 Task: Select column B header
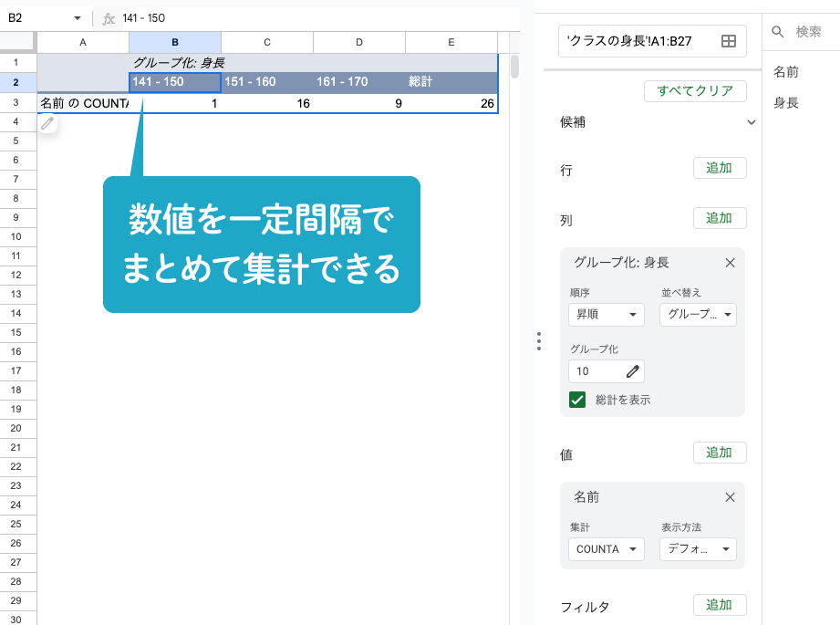(x=175, y=42)
